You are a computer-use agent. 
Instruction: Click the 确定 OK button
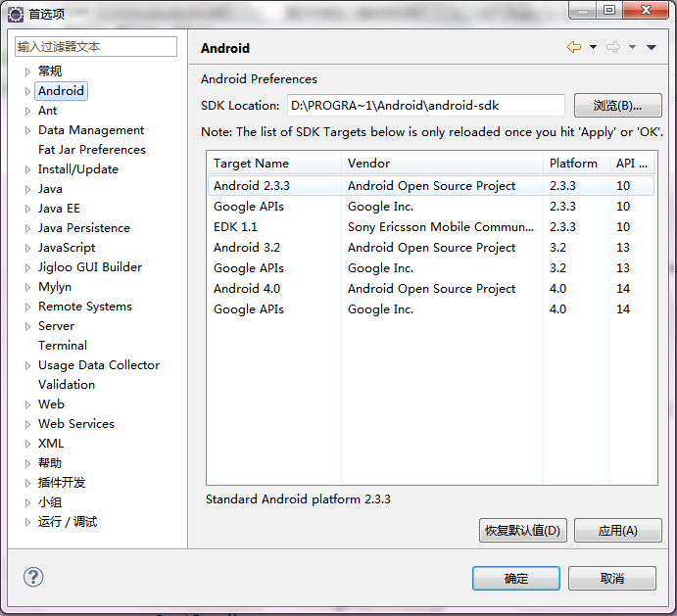(516, 579)
